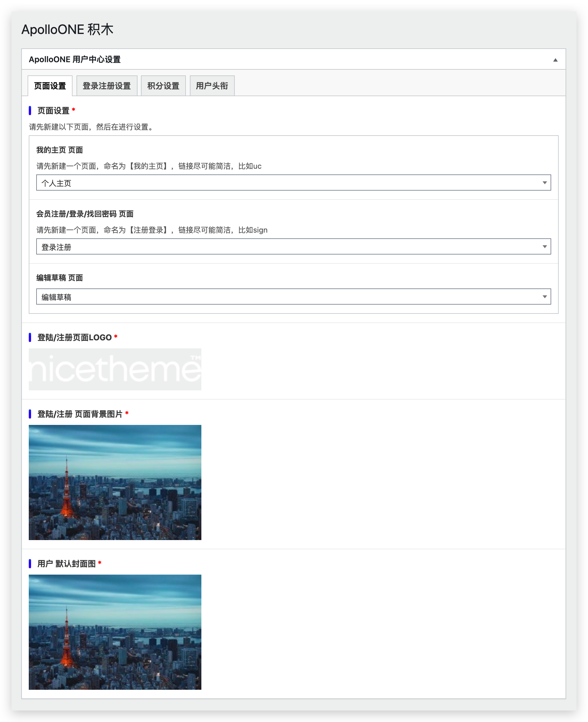Click the 用户 默认封面图 thumbnail
The width and height of the screenshot is (588, 722).
coord(115,632)
